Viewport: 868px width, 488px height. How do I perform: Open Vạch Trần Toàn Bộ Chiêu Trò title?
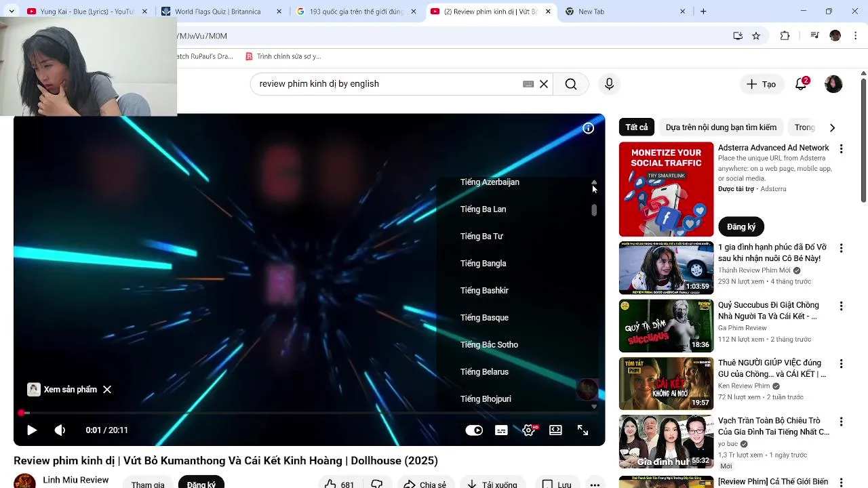coord(774,426)
